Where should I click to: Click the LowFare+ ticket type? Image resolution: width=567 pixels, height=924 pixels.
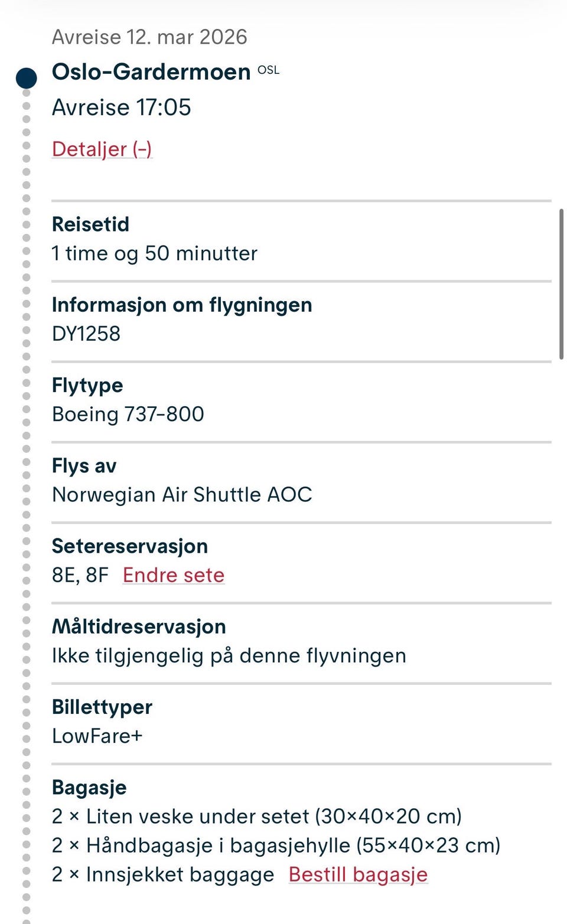click(x=97, y=736)
